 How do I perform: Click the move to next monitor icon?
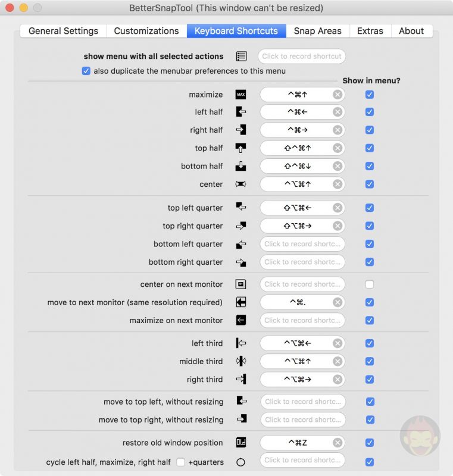[240, 302]
